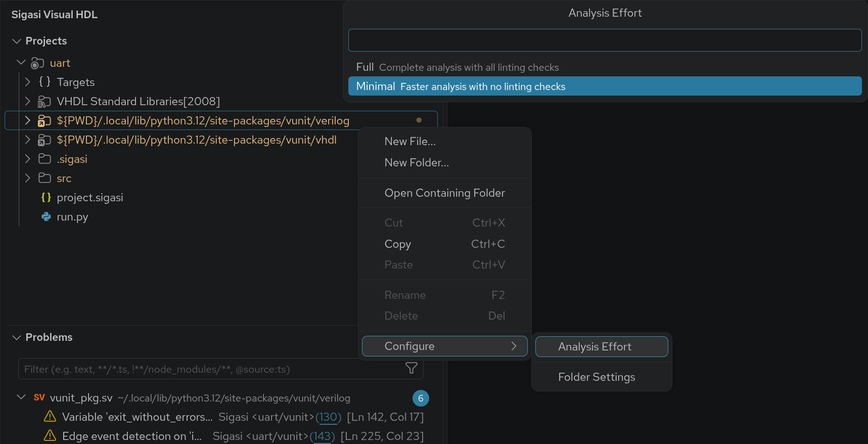
Task: Click the "Projects" section heading
Action: coord(46,41)
